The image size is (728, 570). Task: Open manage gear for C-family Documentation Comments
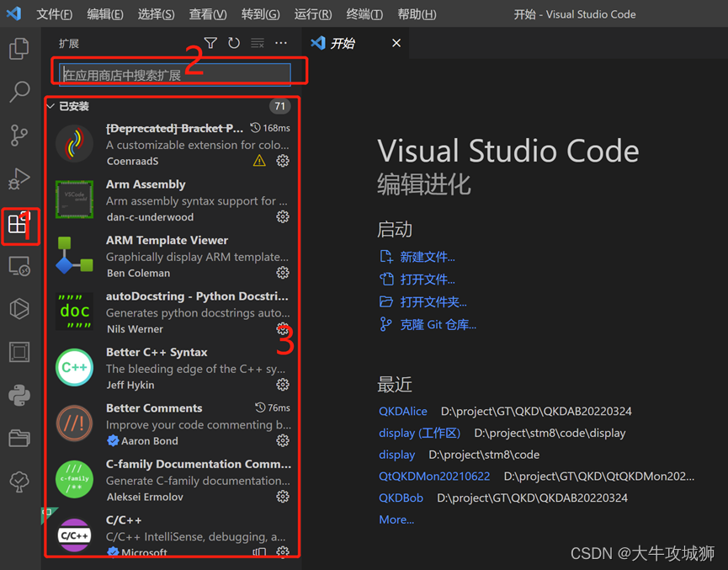pyautogui.click(x=283, y=496)
